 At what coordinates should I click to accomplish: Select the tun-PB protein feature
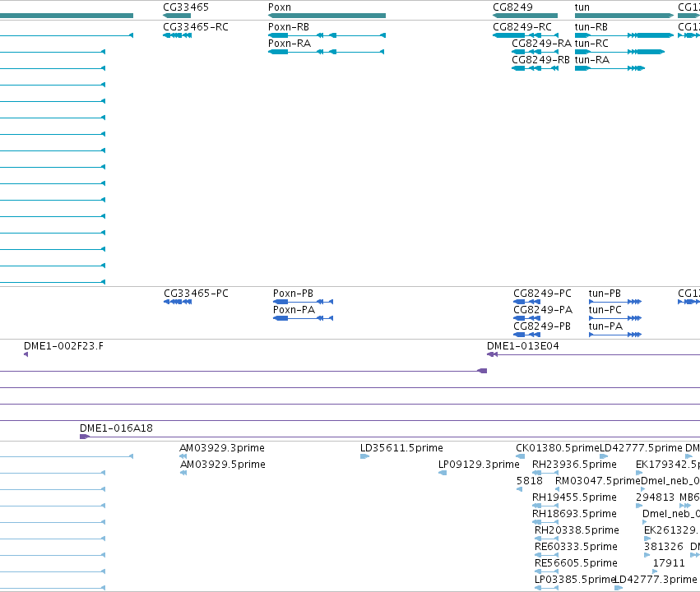615,302
